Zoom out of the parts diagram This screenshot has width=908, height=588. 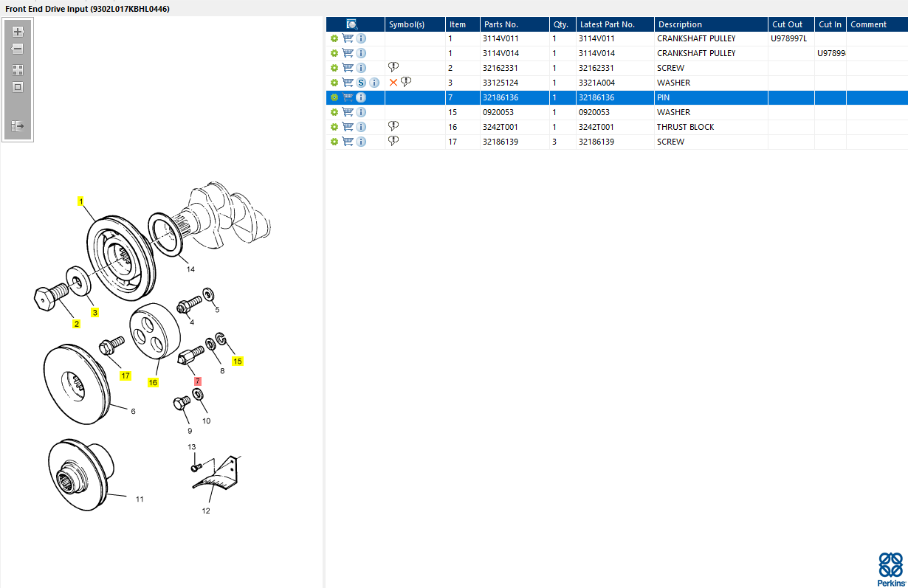18,49
